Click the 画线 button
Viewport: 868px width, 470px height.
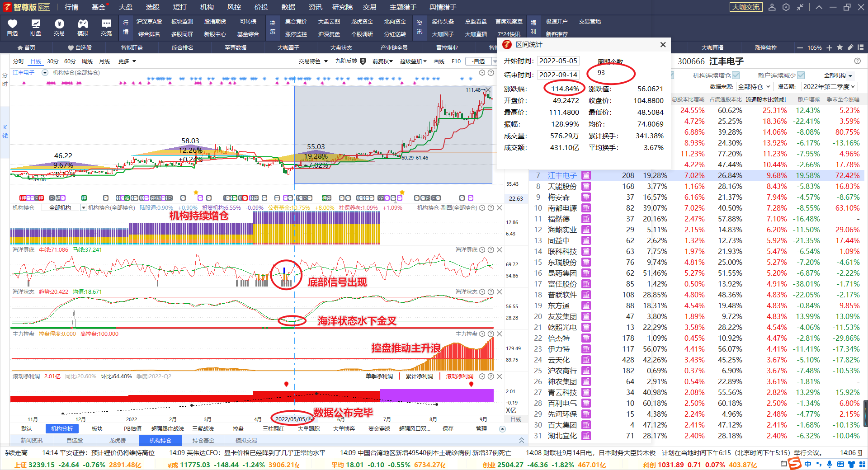click(x=439, y=61)
